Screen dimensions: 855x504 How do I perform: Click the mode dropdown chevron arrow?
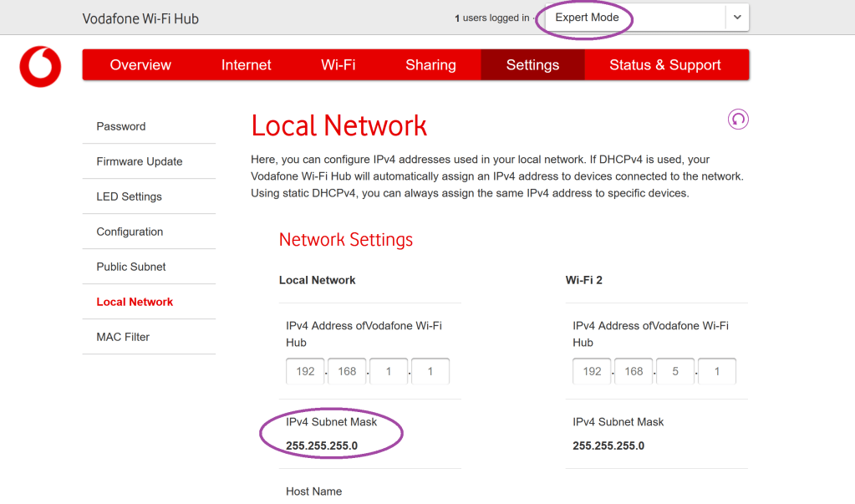click(x=736, y=18)
